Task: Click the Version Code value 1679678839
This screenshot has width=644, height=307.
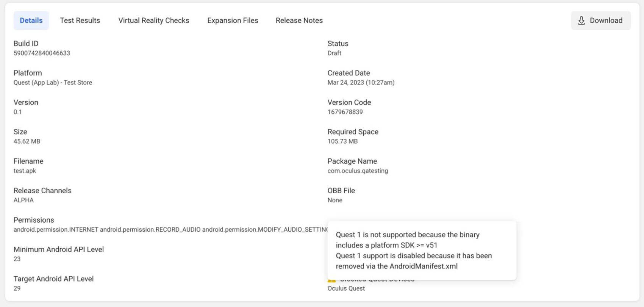Action: click(345, 112)
